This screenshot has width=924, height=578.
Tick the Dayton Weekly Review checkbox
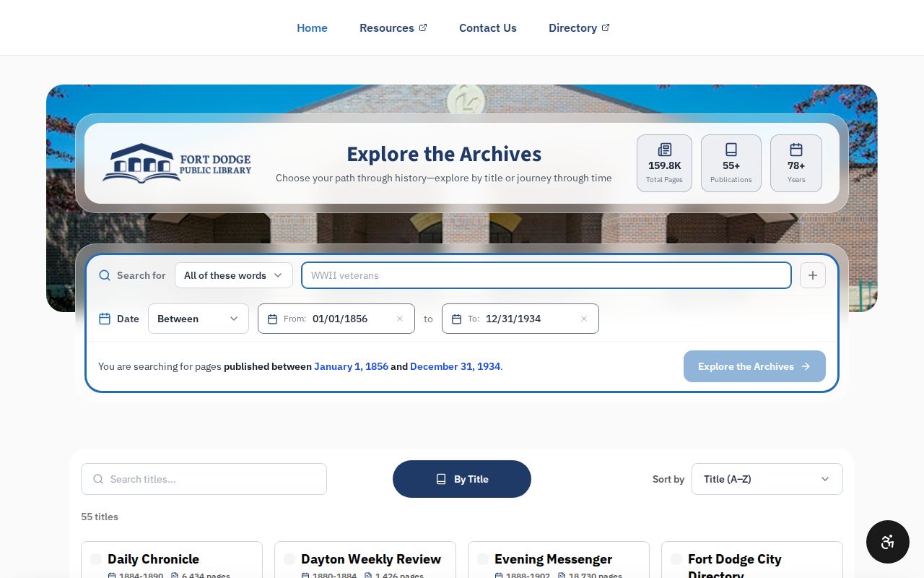pos(289,559)
